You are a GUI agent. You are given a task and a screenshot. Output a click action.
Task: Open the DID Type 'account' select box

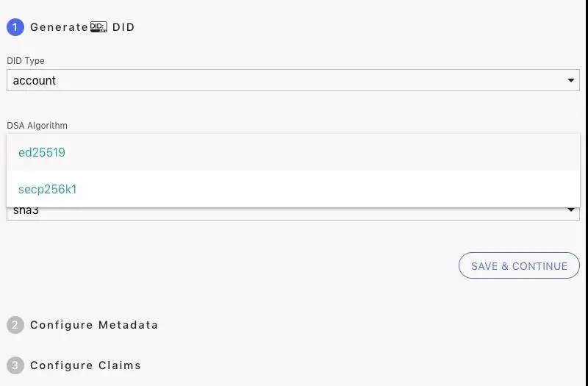[x=293, y=80]
